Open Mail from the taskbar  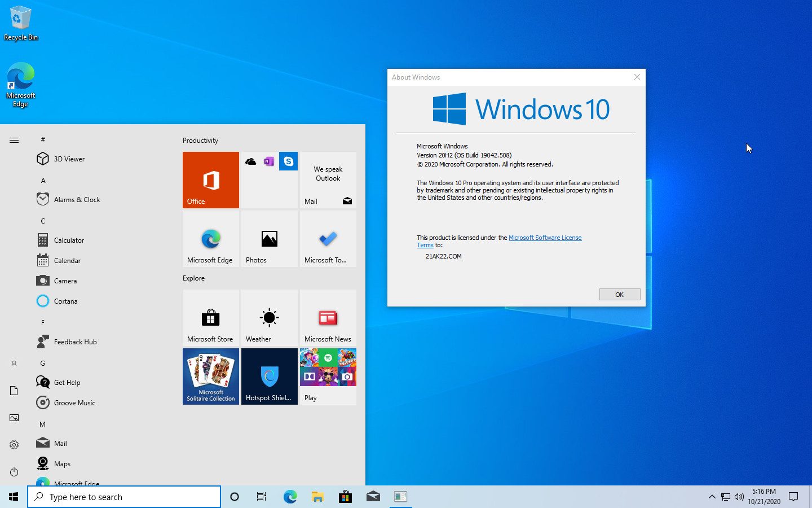coord(373,497)
